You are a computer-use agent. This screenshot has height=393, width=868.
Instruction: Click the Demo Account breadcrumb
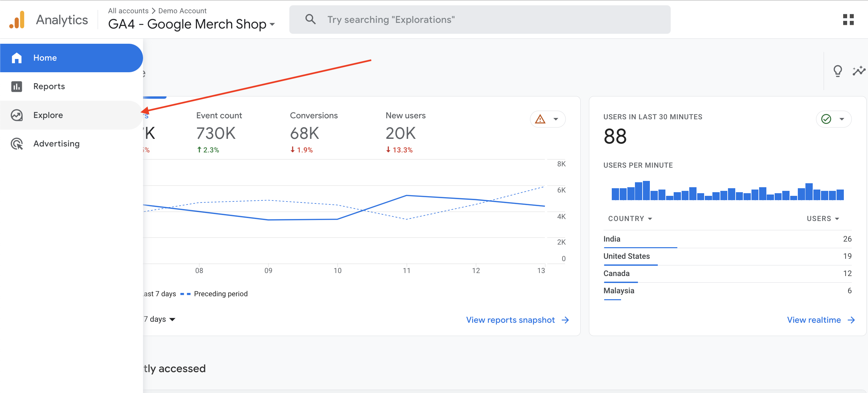point(182,11)
